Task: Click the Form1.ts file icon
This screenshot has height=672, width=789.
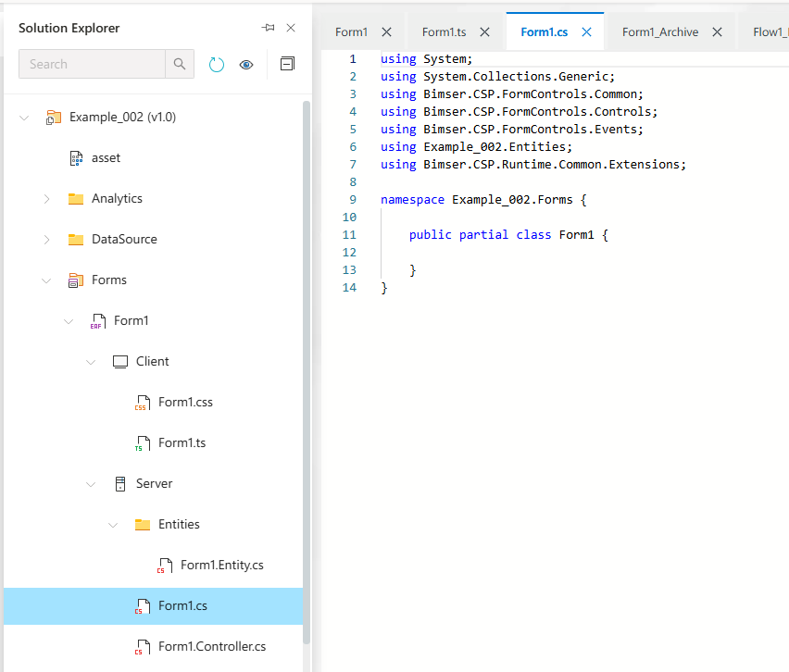Action: tap(143, 443)
